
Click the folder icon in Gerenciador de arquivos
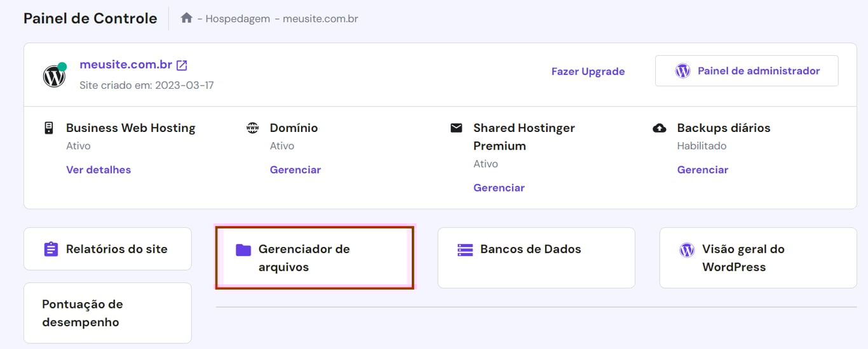point(243,249)
